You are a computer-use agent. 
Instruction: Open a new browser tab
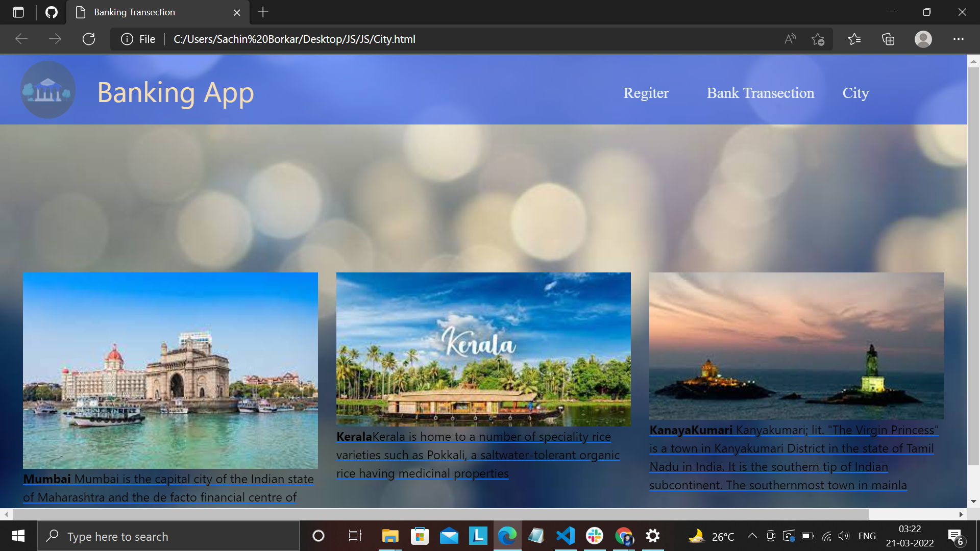(x=263, y=12)
